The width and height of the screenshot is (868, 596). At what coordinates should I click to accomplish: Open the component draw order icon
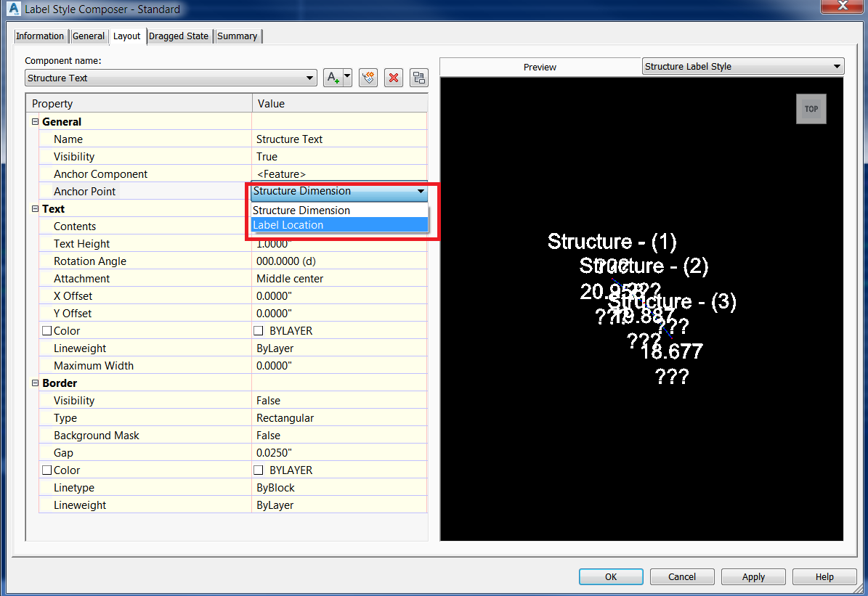coord(419,78)
